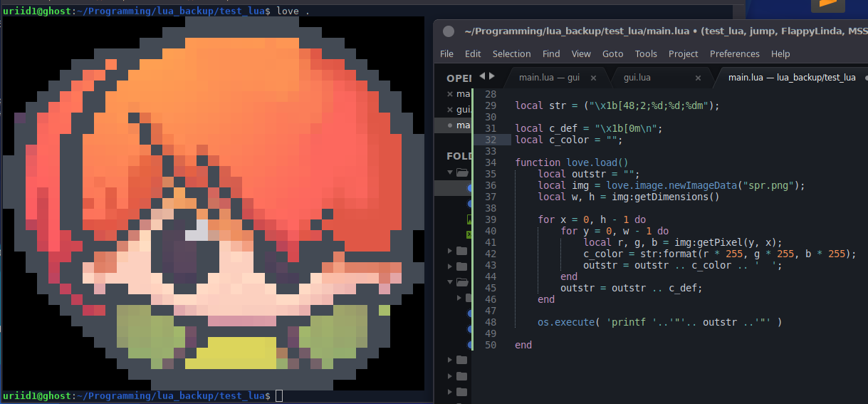Open the Preferences menu

pyautogui.click(x=735, y=53)
